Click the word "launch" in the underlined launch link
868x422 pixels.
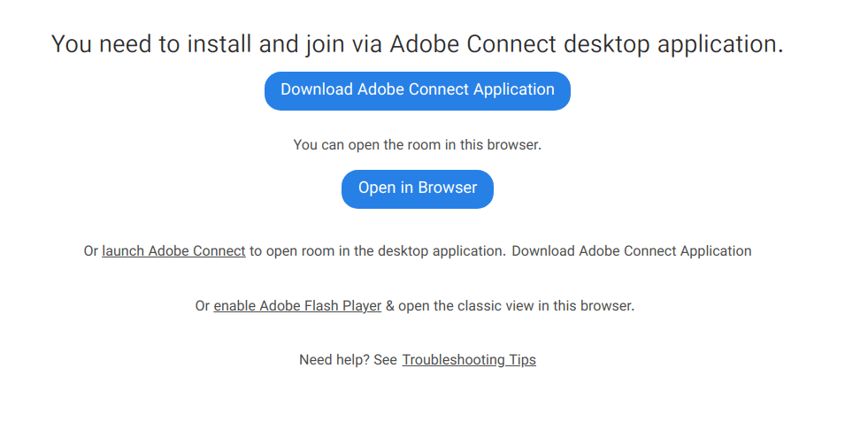tap(123, 251)
